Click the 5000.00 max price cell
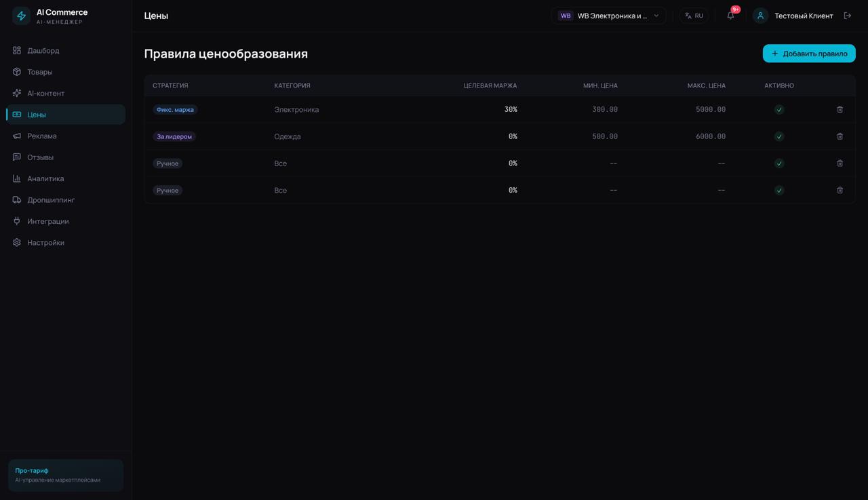The width and height of the screenshot is (868, 500). point(710,109)
